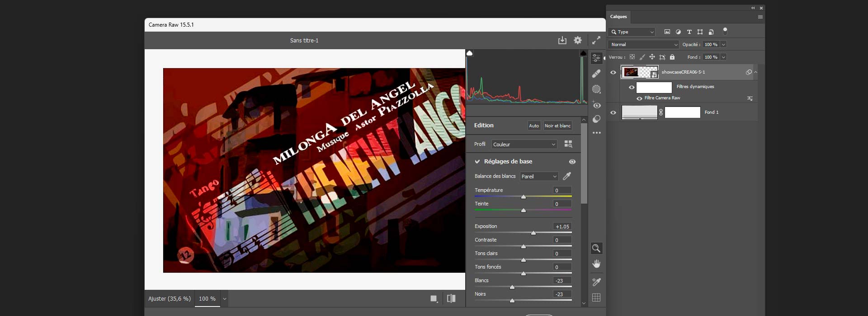Image resolution: width=868 pixels, height=316 pixels.
Task: Open Balance des blancs Pareil dropdown
Action: point(539,177)
